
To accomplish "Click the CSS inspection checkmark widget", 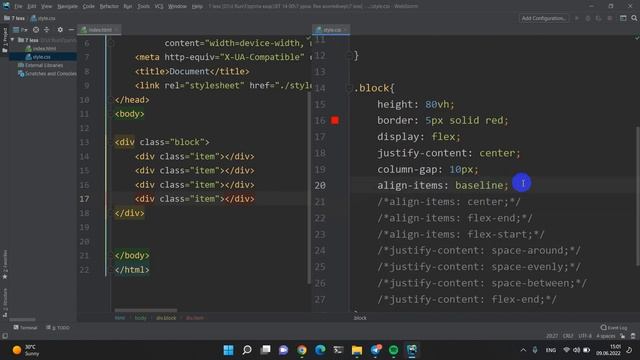I will (636, 38).
